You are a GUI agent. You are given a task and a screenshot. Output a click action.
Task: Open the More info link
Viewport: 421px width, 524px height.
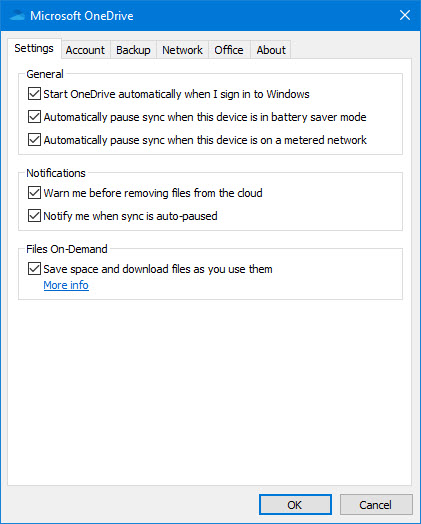[x=66, y=285]
